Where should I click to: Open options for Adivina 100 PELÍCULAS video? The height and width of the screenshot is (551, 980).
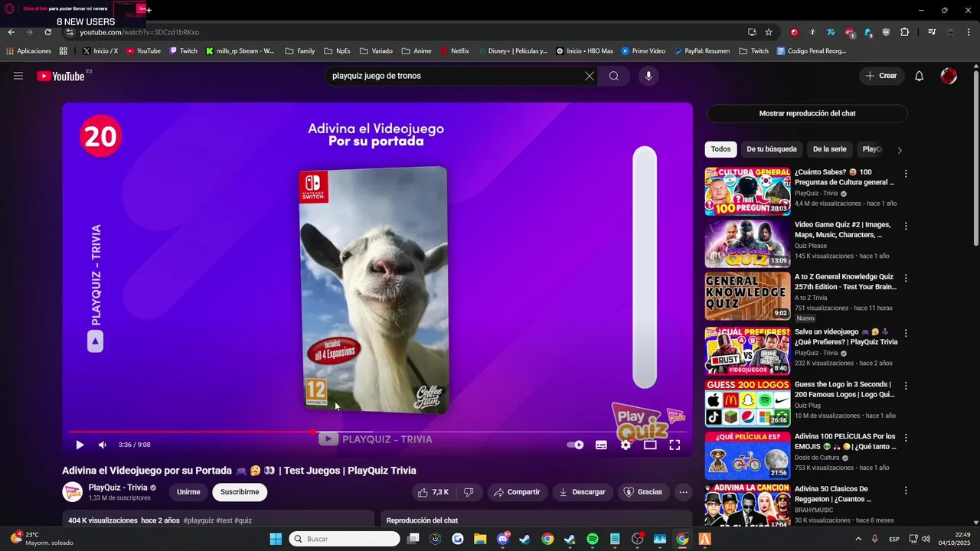point(906,439)
